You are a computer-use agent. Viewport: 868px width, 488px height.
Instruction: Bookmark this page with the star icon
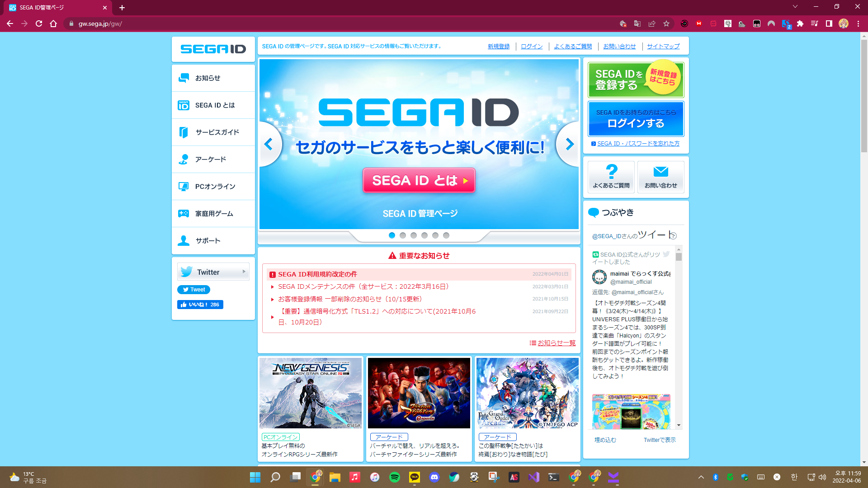[x=666, y=24]
